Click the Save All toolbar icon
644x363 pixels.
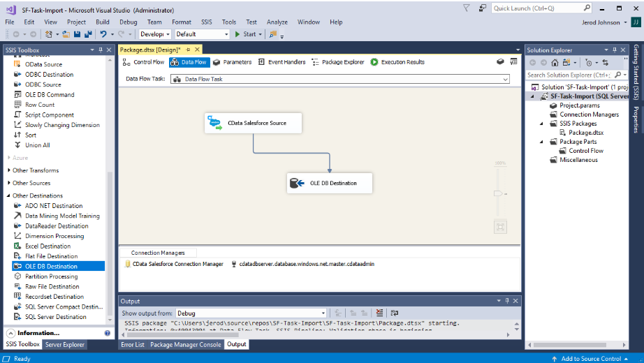click(88, 34)
